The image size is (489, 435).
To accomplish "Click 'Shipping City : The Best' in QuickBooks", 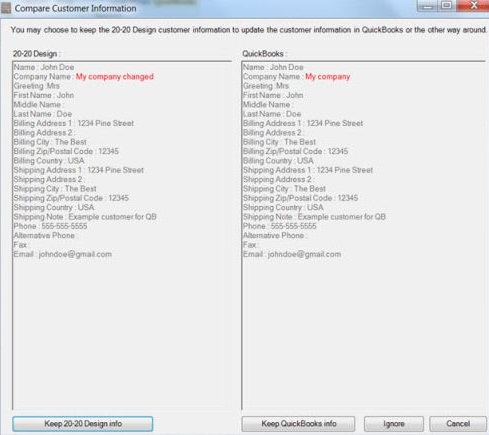I will pos(284,189).
